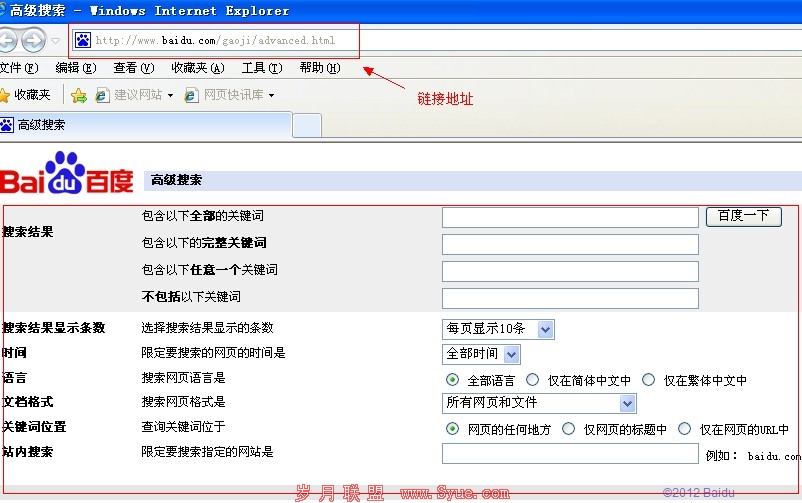Click the new tab button beside 高级搜索 tab
Screen dimensions: 802x503
[x=307, y=125]
